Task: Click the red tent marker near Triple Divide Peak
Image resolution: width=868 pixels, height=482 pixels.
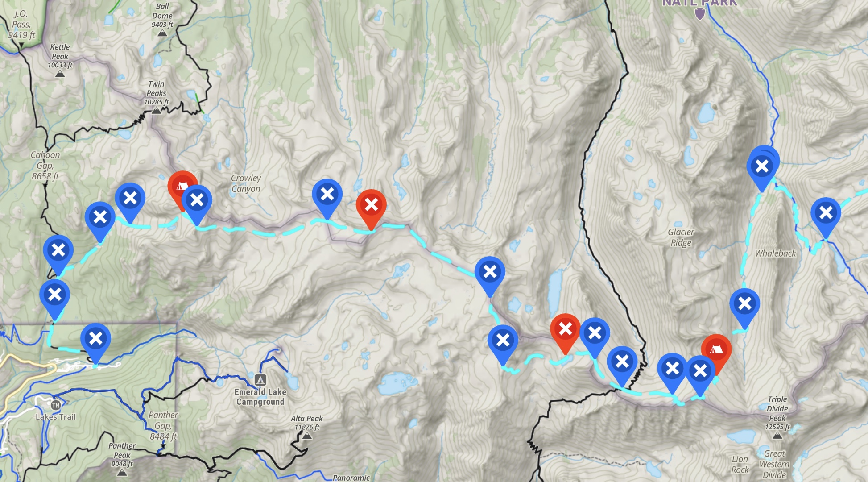Action: [716, 349]
